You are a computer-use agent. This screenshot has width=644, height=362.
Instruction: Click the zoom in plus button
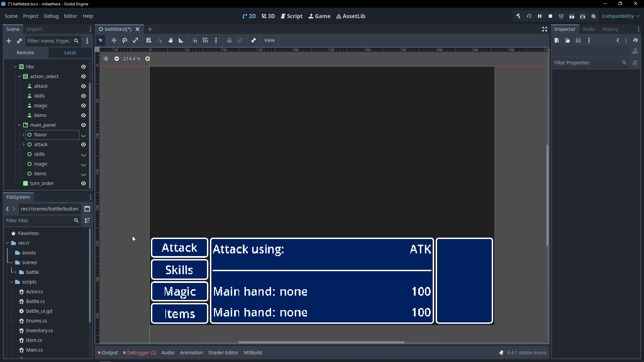click(x=148, y=59)
